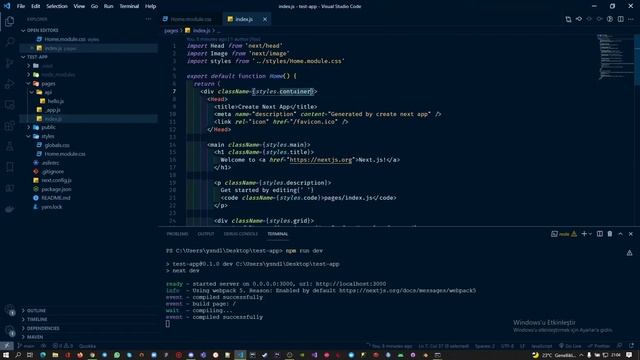The image size is (640, 360).
Task: Open the Accounts icon in activity bar
Action: 9,310
